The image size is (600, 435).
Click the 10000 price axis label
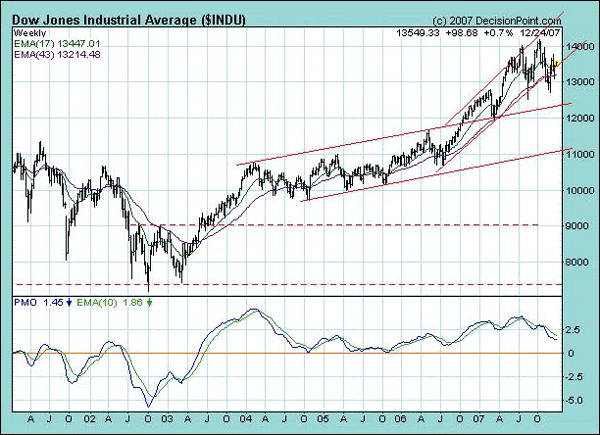click(581, 190)
